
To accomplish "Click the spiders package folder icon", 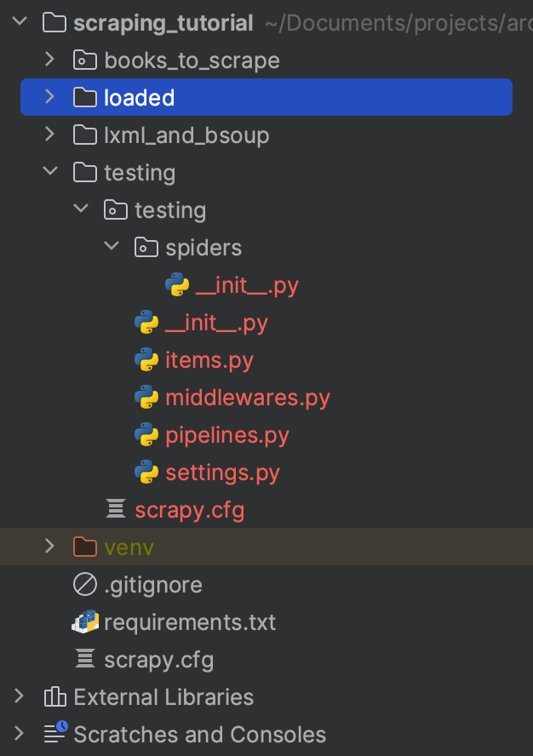I will (x=146, y=248).
